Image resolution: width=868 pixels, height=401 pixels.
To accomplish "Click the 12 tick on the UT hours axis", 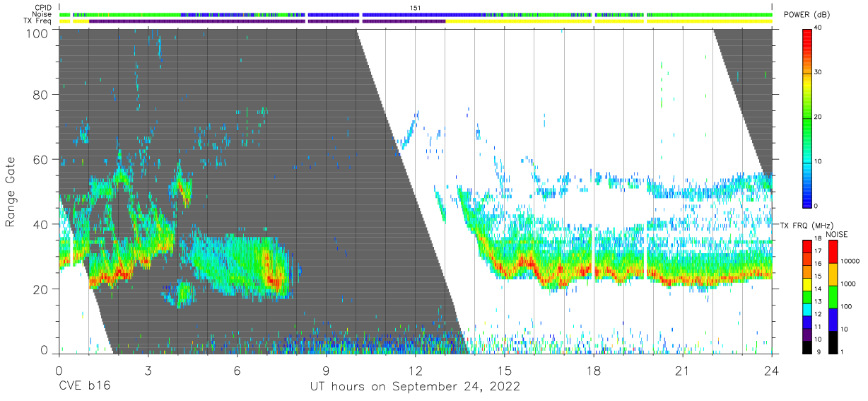I will point(415,370).
